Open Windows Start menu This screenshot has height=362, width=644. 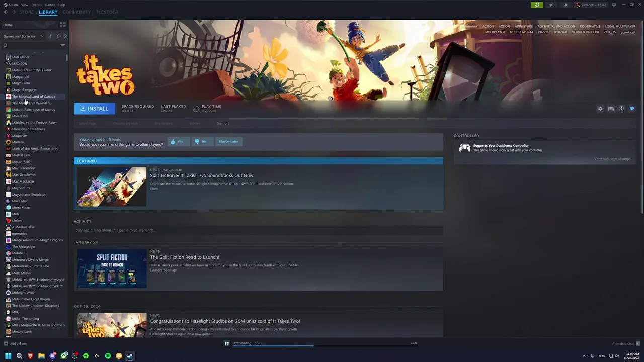tap(8, 356)
